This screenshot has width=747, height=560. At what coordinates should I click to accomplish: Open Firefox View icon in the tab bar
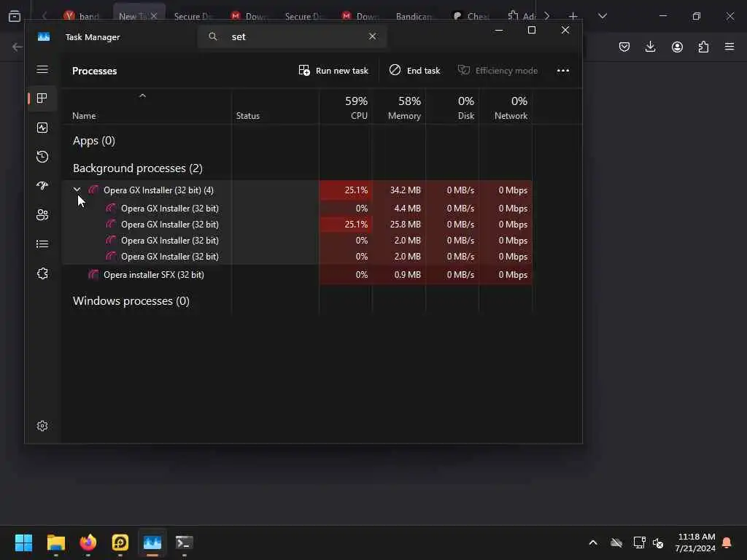point(15,16)
